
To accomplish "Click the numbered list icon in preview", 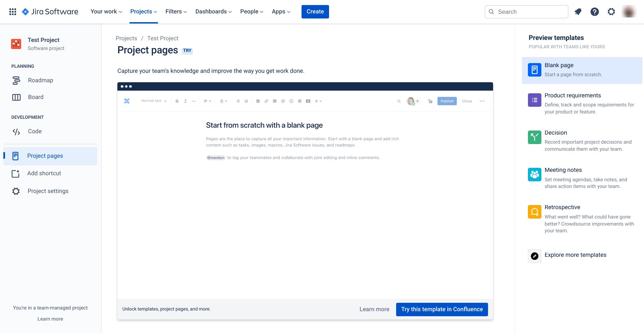I will tap(246, 101).
